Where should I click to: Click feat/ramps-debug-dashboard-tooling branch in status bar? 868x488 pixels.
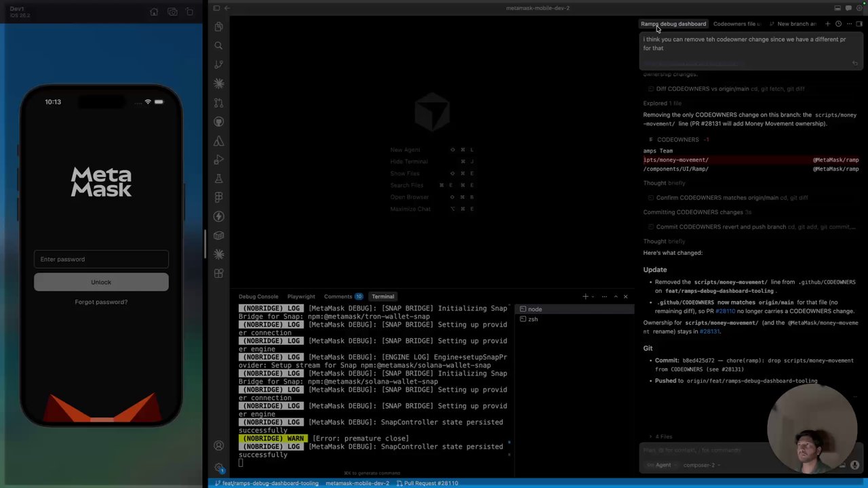[267, 483]
